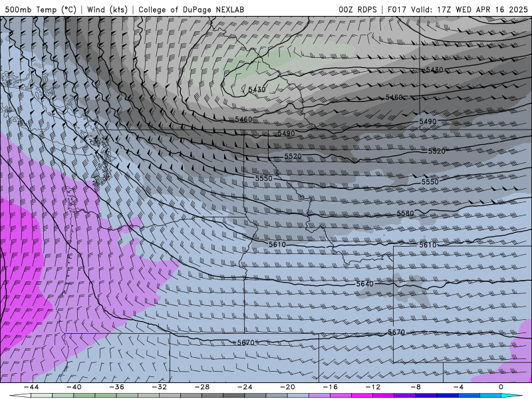The image size is (532, 399).
Task: Click the -32 colorbar tick label
Action: click(159, 387)
